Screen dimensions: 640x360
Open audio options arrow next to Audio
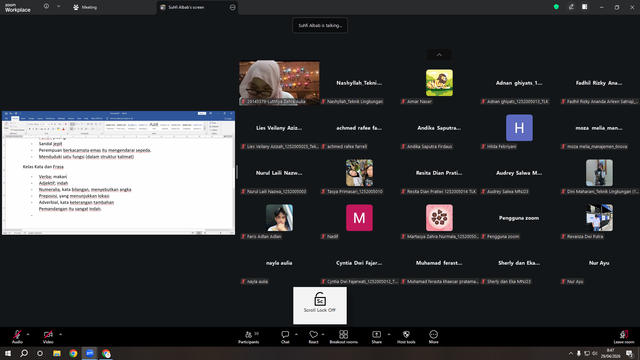28,334
